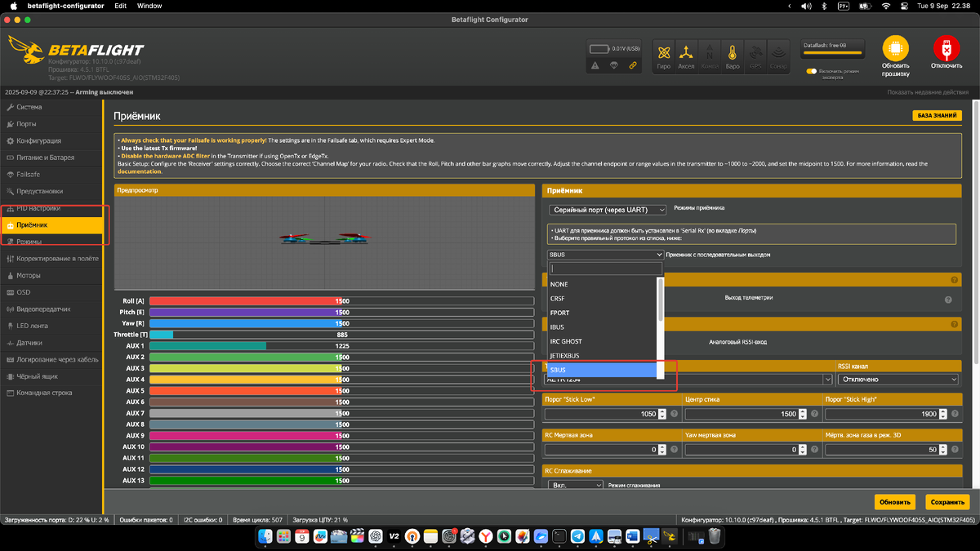Open ChatGPT from the Dock

376,536
